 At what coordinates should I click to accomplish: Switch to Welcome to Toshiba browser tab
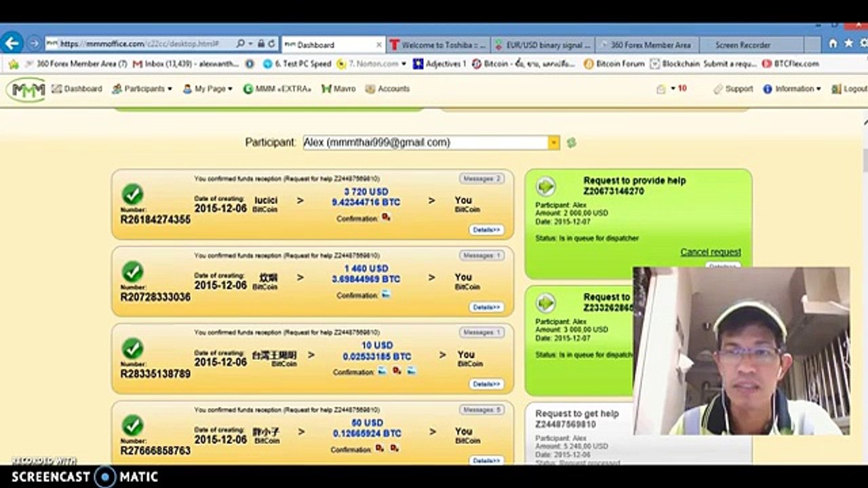click(x=438, y=45)
